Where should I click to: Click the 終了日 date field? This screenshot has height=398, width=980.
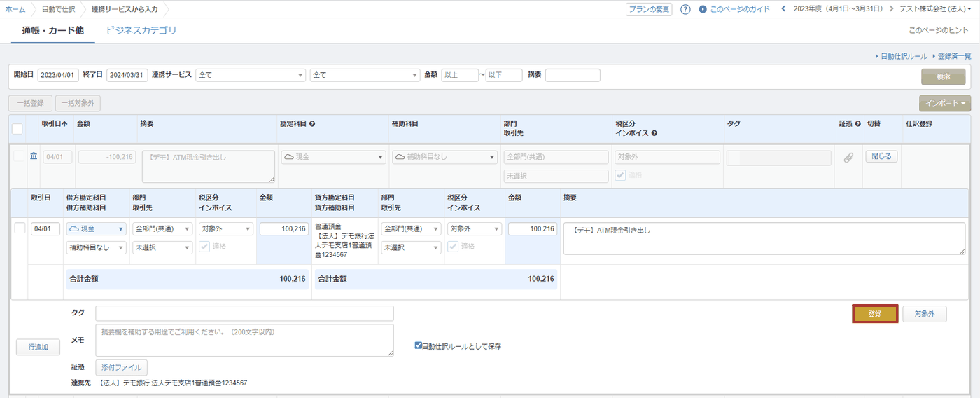coord(127,75)
